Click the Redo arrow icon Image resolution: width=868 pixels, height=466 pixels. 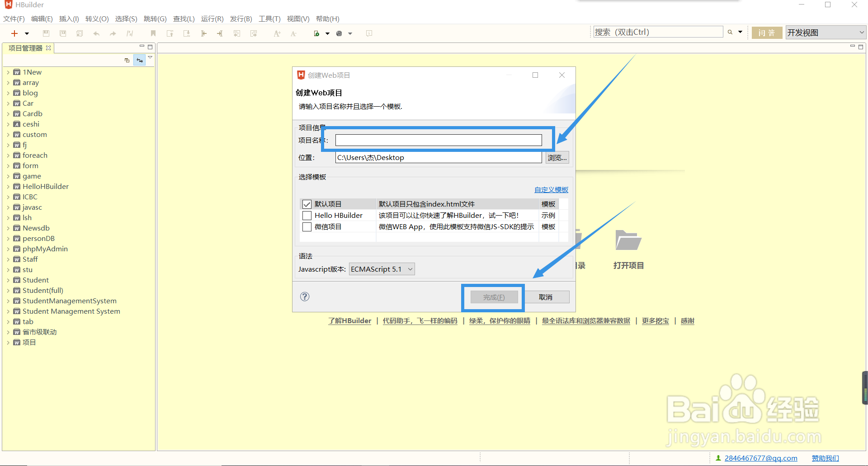coord(113,33)
